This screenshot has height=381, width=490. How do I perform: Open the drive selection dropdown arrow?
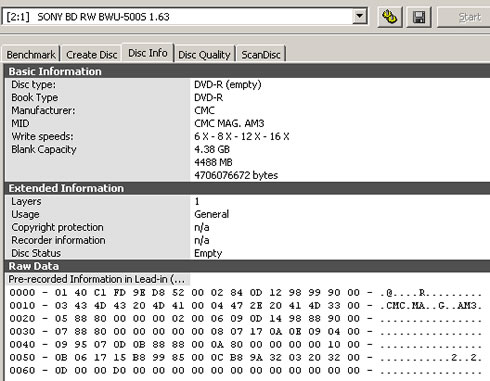pos(360,16)
